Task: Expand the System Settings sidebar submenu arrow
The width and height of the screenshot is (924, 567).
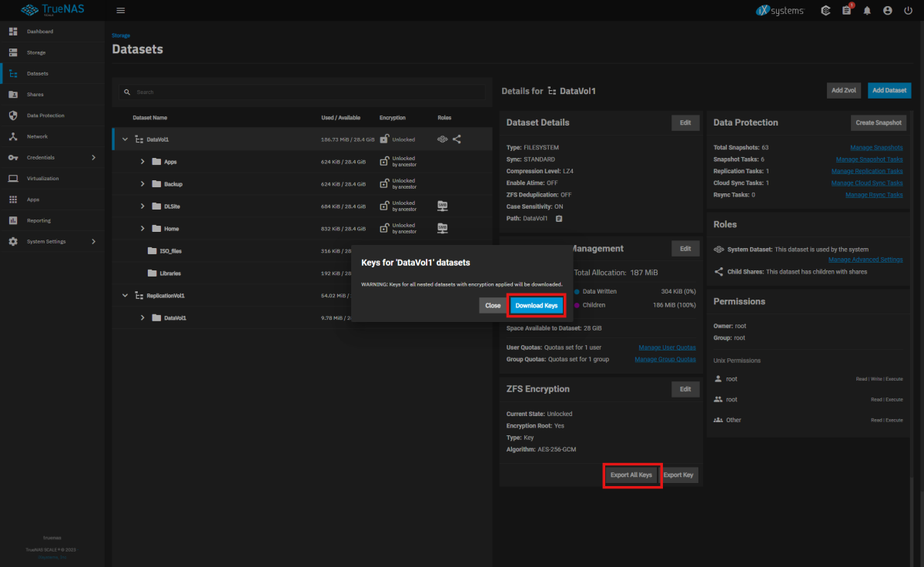Action: click(94, 241)
